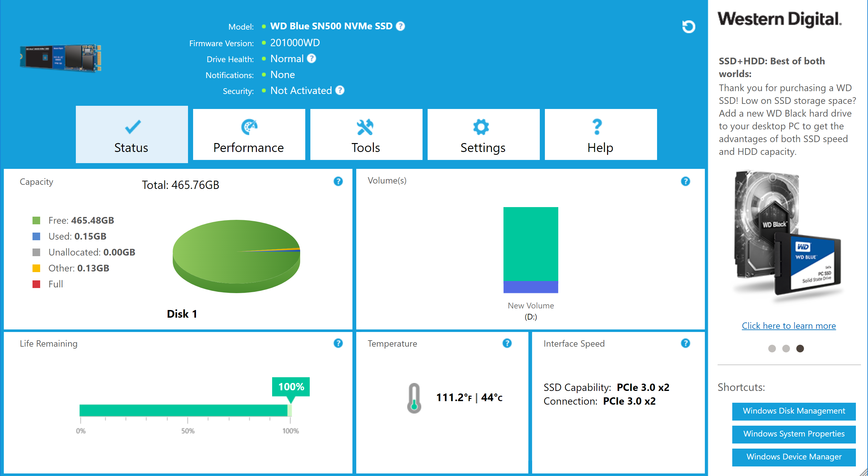Open help icon next to model name

[x=400, y=26]
